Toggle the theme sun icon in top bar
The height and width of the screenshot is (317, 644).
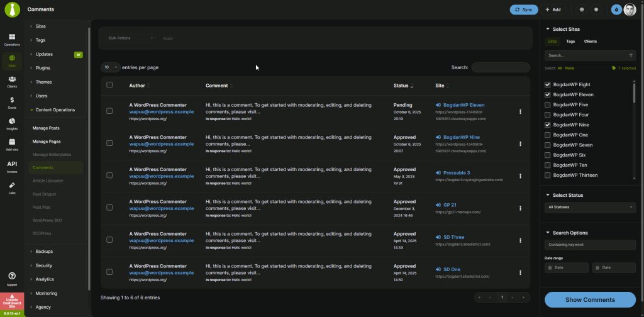click(596, 9)
